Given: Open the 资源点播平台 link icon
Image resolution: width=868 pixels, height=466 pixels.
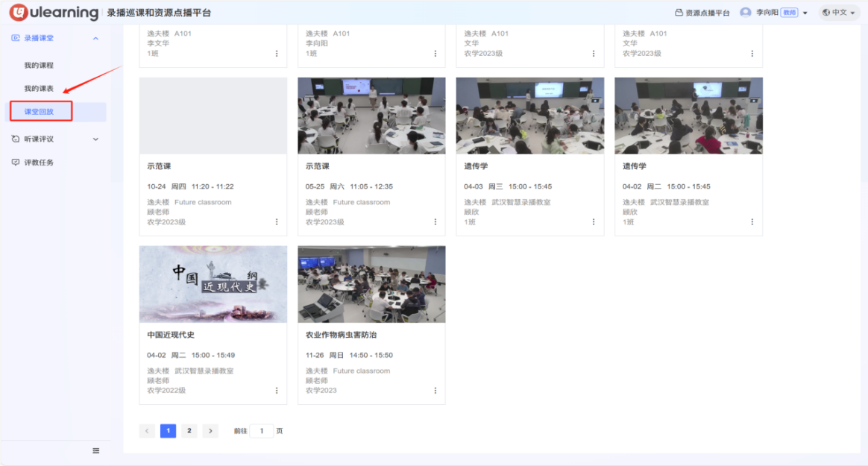Looking at the screenshot, I should click(x=679, y=13).
